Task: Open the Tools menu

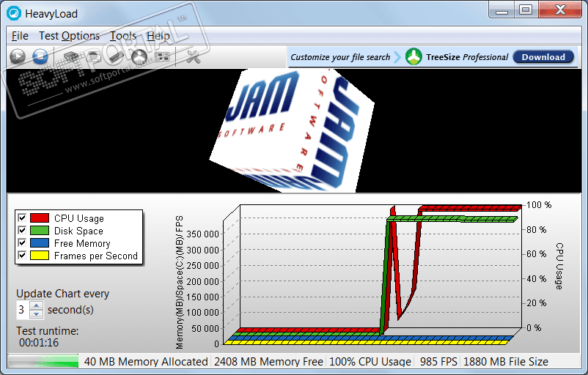Action: [123, 36]
